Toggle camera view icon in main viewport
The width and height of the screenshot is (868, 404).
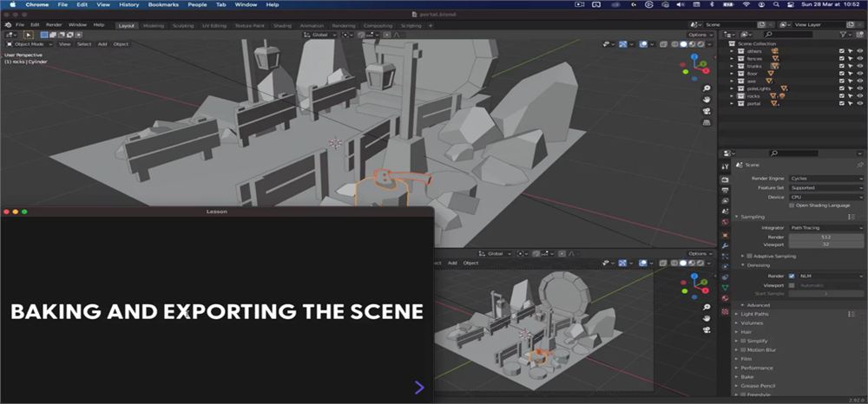point(707,111)
